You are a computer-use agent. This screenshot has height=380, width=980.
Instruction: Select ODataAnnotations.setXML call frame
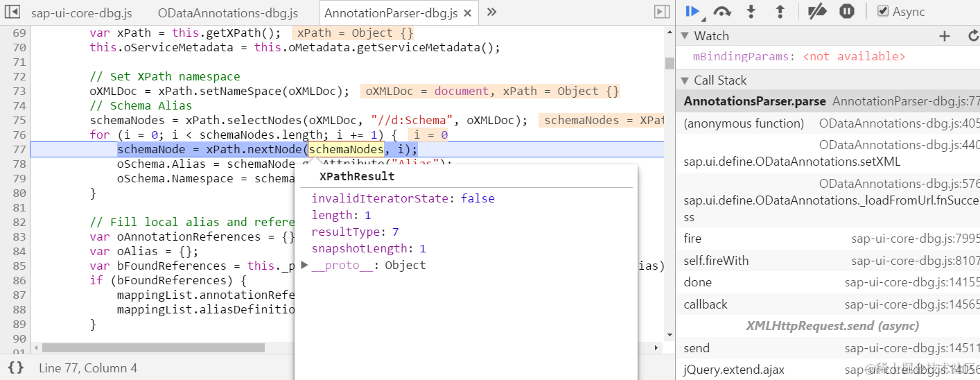828,153
